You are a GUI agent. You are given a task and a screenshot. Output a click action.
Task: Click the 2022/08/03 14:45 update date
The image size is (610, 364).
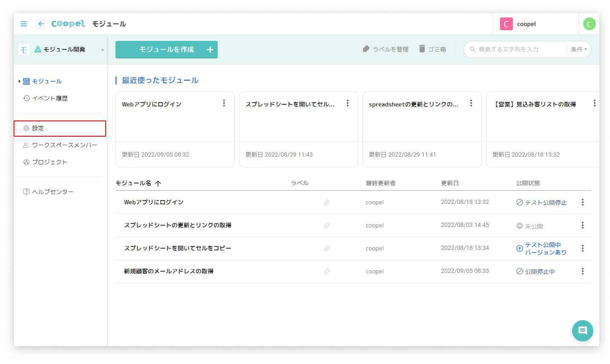pyautogui.click(x=465, y=225)
